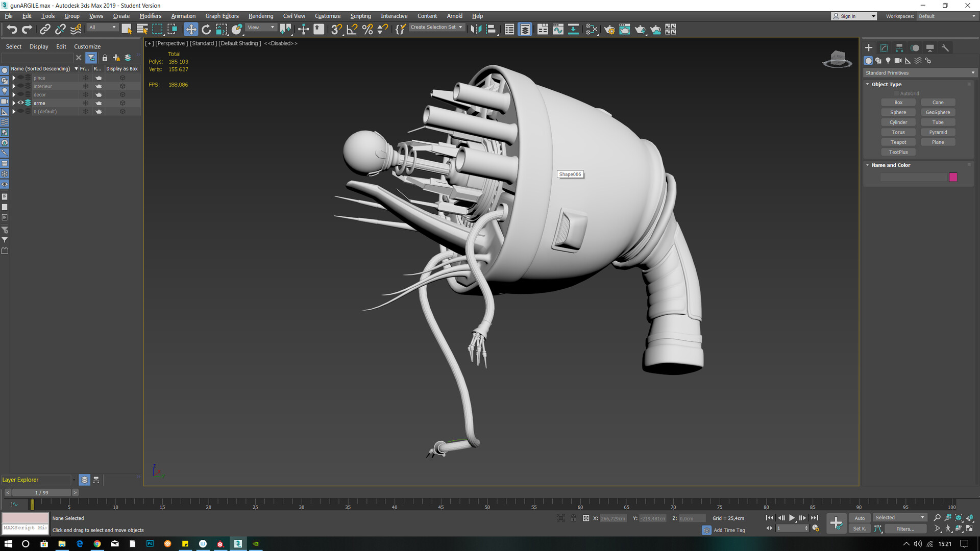The width and height of the screenshot is (980, 551).
Task: Open the Curve Editor toolbar icon
Action: coord(558,30)
